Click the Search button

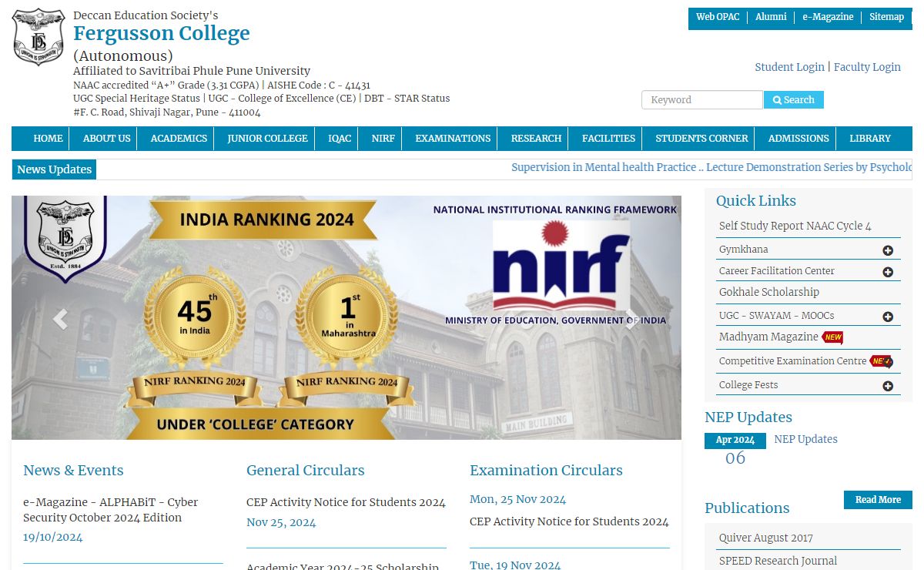pyautogui.click(x=794, y=100)
